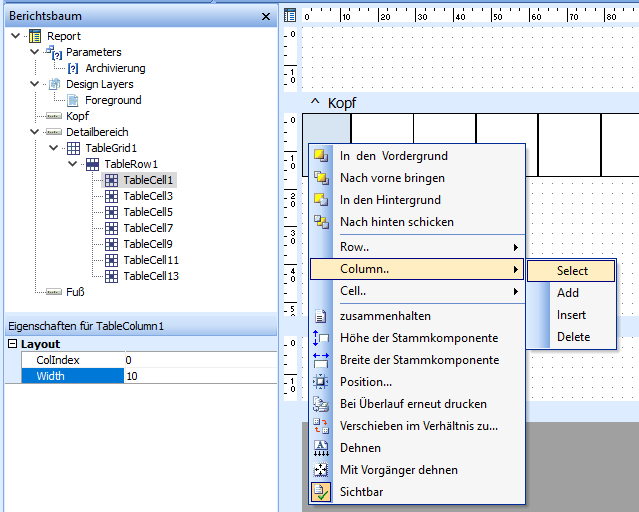
Task: Select TableCell7 in the report tree
Action: pyautogui.click(x=148, y=228)
